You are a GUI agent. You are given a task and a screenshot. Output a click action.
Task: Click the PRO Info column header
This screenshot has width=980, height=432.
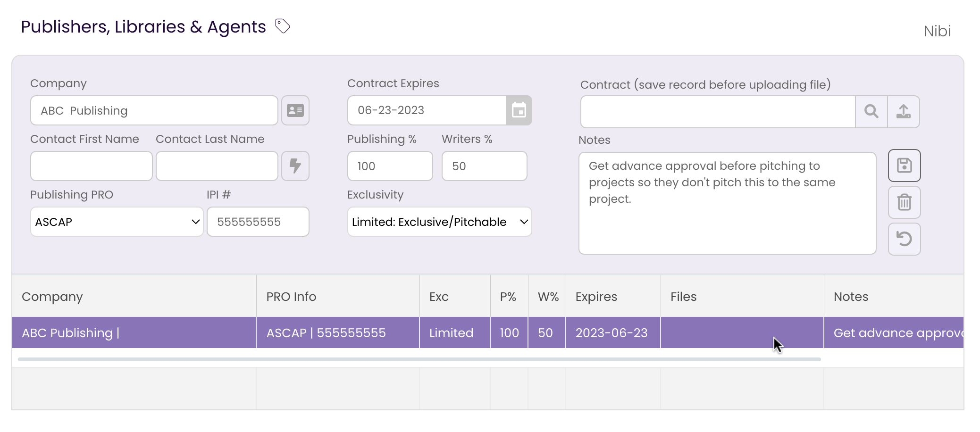click(338, 297)
